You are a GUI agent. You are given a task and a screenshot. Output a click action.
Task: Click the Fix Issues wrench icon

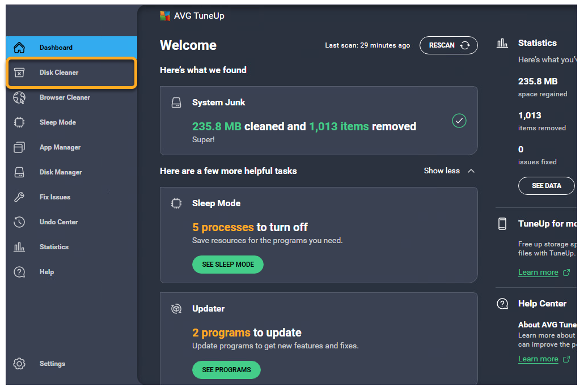click(19, 197)
